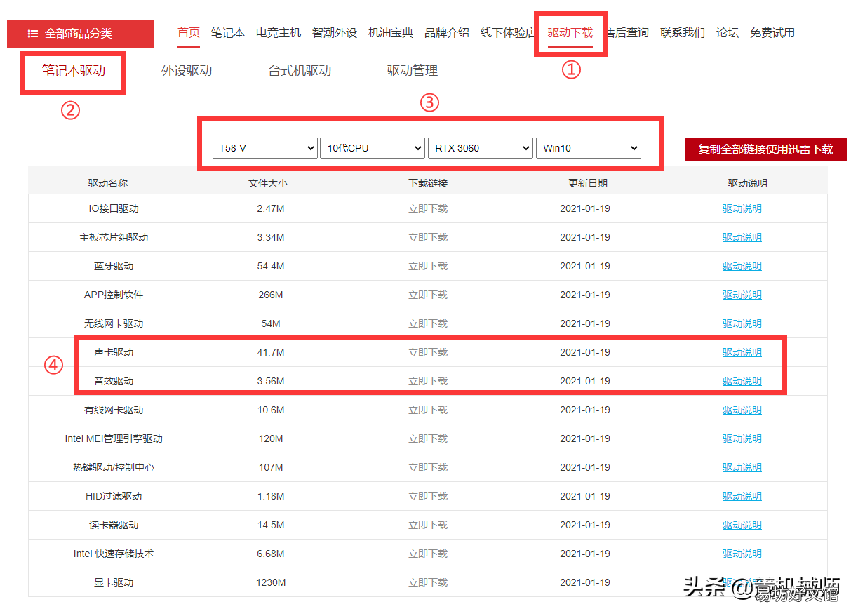Viewport: 858px width, 616px height.
Task: Click the 1230M file size value
Action: [271, 582]
